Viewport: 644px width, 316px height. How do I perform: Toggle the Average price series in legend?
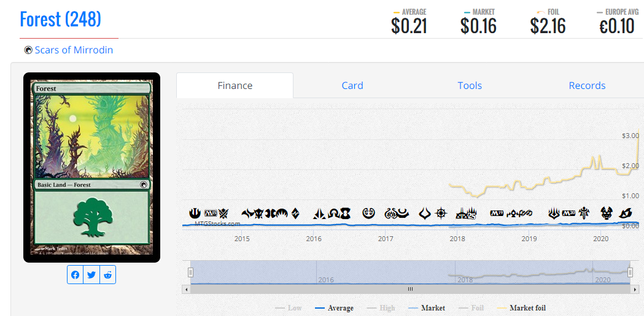(334, 308)
